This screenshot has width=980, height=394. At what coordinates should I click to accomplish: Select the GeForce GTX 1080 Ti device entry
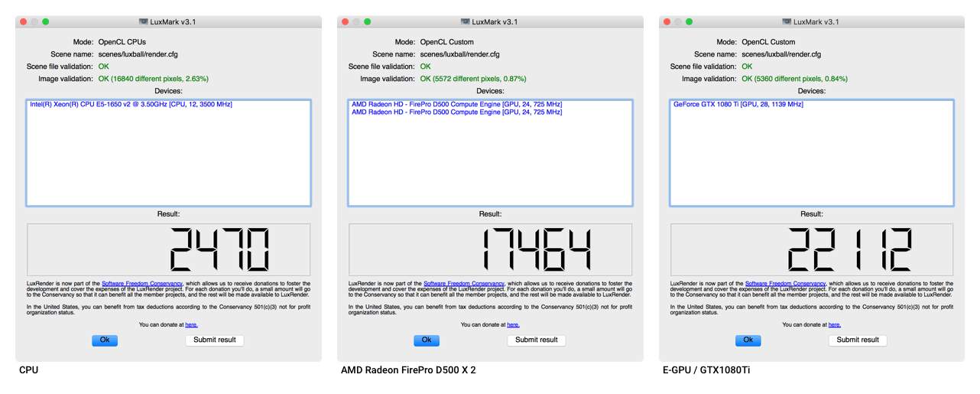738,104
